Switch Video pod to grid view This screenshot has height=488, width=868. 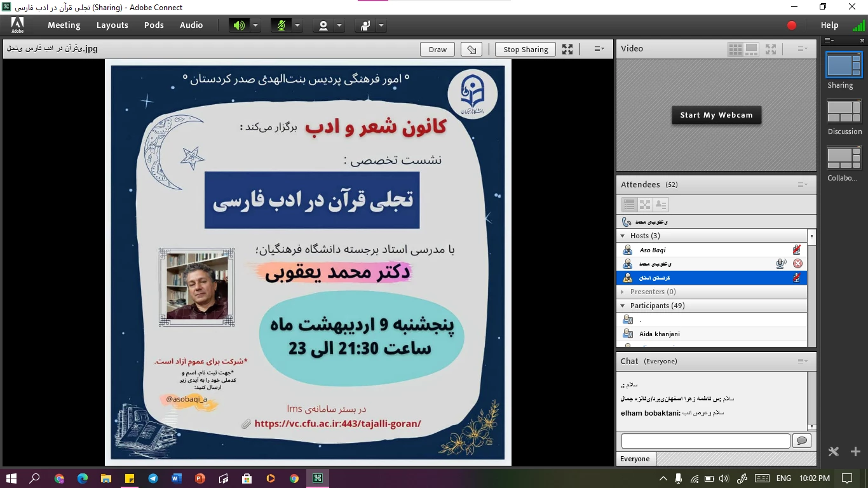point(735,49)
